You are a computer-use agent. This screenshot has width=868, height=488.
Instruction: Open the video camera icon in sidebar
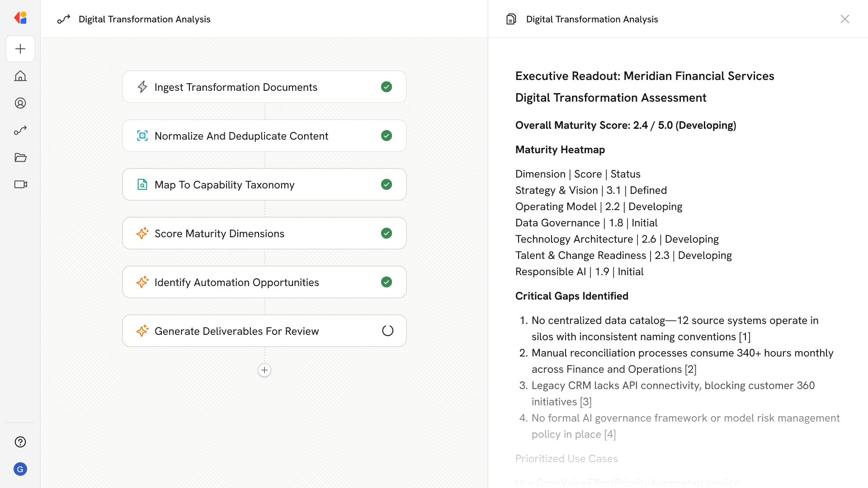click(x=20, y=184)
